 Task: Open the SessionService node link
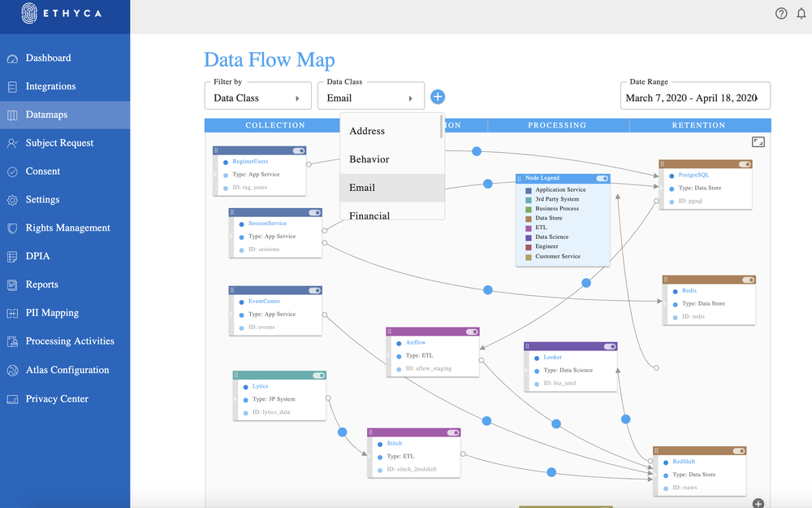pyautogui.click(x=267, y=224)
